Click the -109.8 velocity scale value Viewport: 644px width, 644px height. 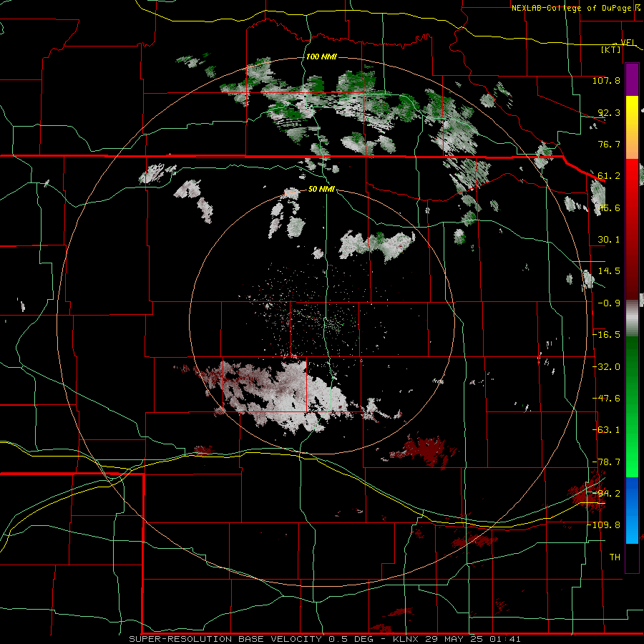[604, 525]
